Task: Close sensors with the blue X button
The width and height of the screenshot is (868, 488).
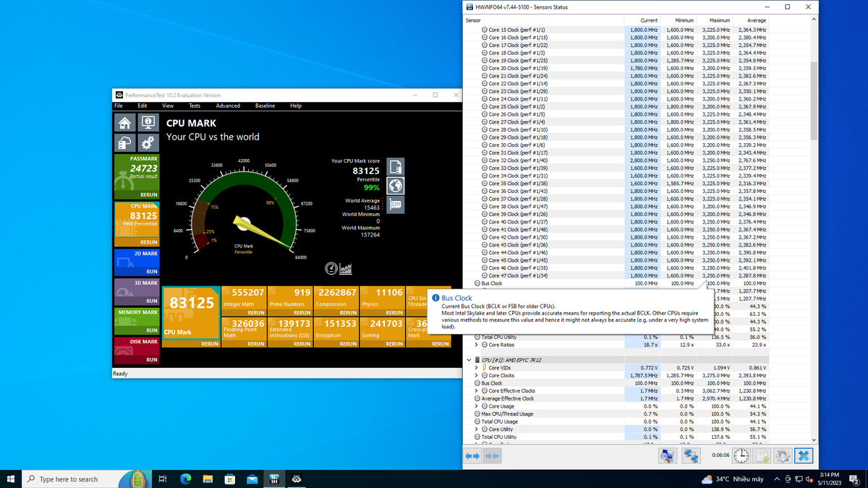Action: point(803,455)
